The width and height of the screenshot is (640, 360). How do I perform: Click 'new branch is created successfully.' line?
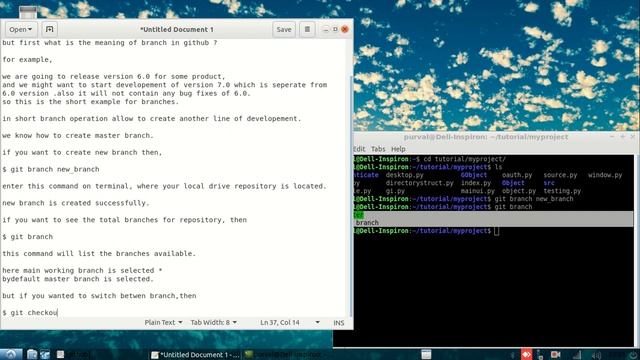click(76, 203)
